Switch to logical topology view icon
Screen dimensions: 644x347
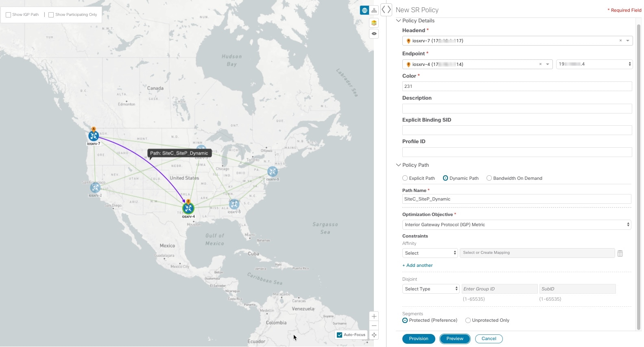[x=374, y=10]
